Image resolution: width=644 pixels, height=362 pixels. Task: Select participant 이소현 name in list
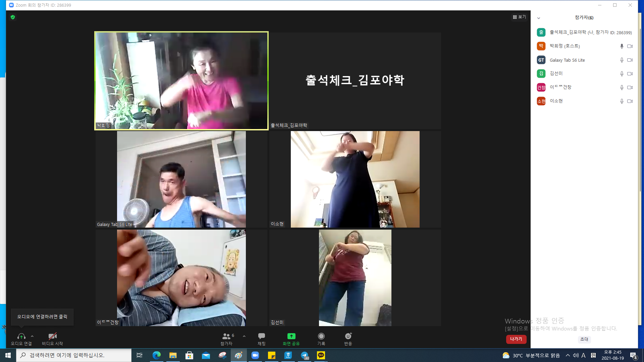(x=556, y=101)
